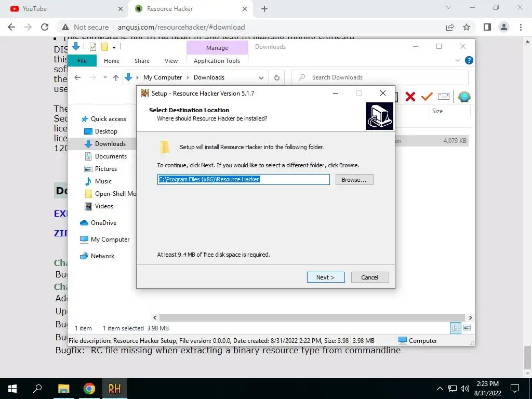The height and width of the screenshot is (399, 532).
Task: Open Desktop in the navigation pane
Action: pyautogui.click(x=100, y=131)
